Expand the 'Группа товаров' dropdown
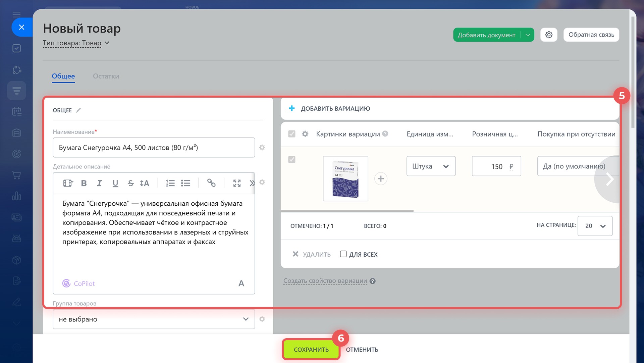Image resolution: width=644 pixels, height=363 pixels. 154,319
